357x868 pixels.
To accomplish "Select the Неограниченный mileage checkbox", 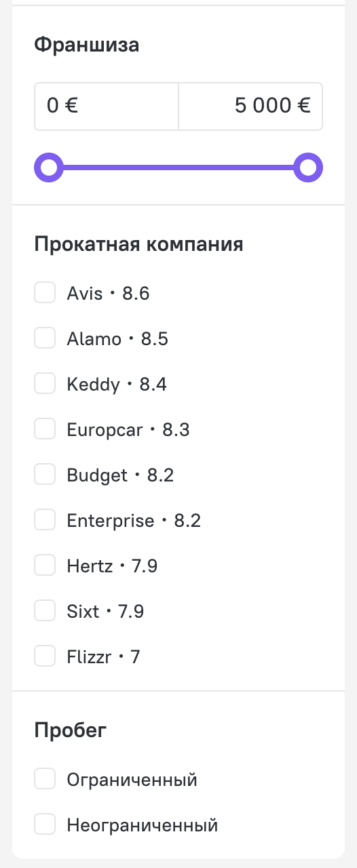I will pos(45,825).
